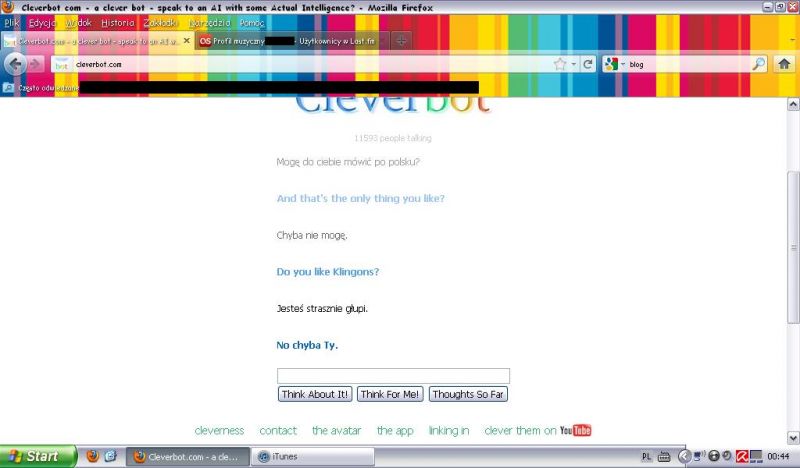Click the PL language indicator
This screenshot has height=468, width=800.
tap(646, 457)
